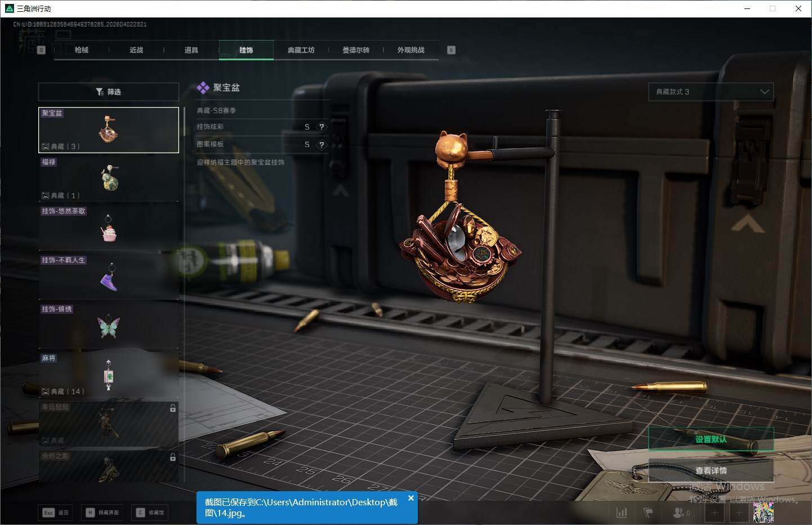Select the 福禄 charm in the list

click(109, 179)
